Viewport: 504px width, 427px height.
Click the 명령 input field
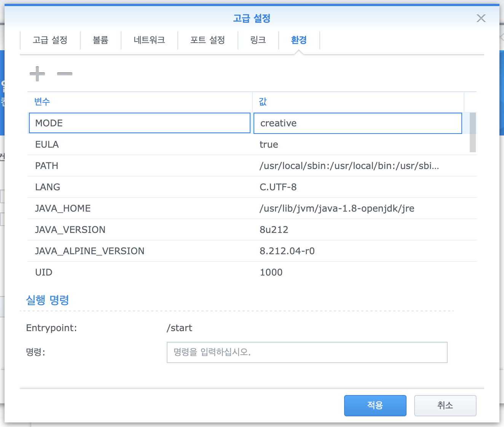coord(307,352)
